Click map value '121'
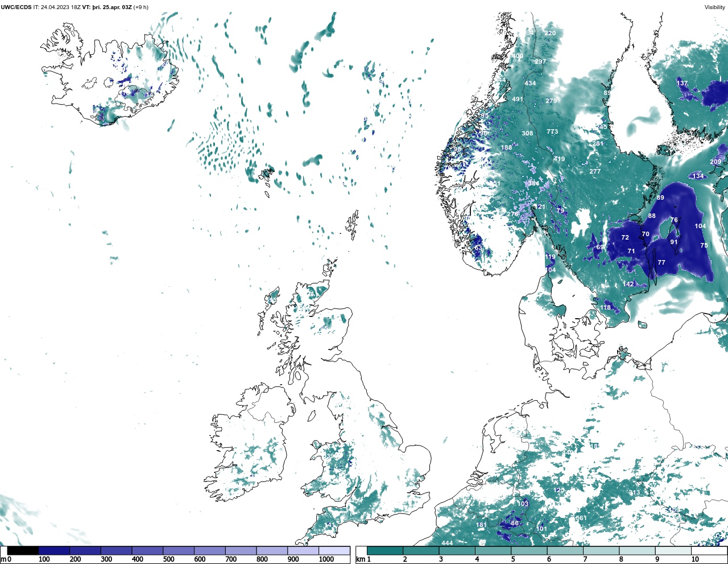 pyautogui.click(x=540, y=207)
